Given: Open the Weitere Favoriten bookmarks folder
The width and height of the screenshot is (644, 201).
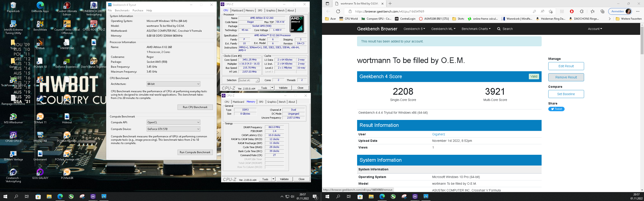Looking at the screenshot, I should click(629, 19).
